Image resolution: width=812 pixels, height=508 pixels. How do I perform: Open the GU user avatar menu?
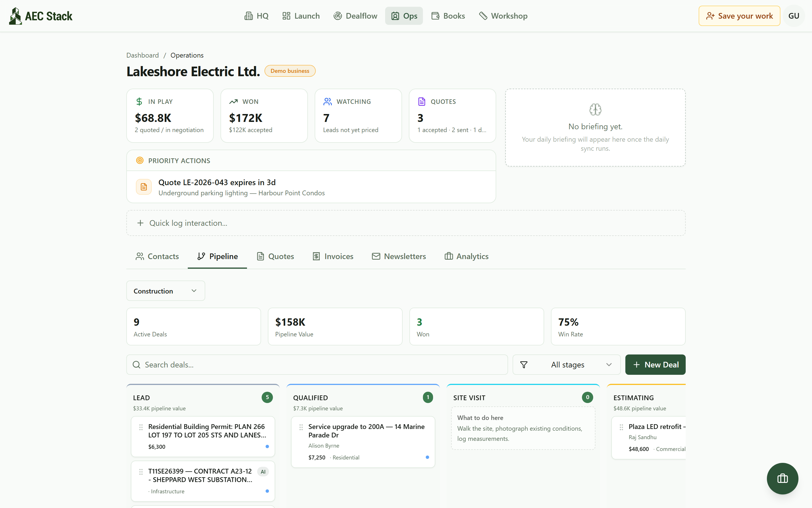[x=794, y=16]
